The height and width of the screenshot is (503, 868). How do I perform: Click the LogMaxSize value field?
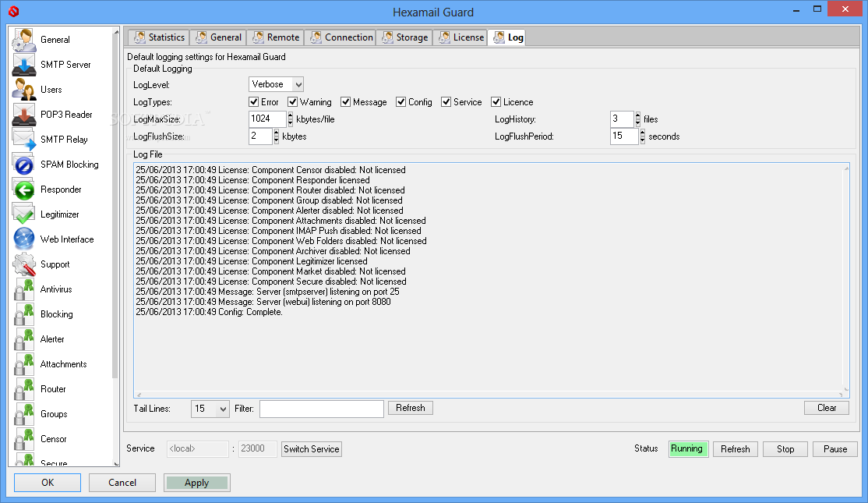268,119
